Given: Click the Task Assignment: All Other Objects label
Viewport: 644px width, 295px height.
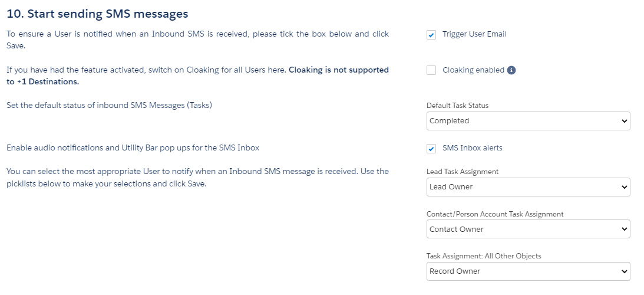Looking at the screenshot, I should click(x=484, y=256).
